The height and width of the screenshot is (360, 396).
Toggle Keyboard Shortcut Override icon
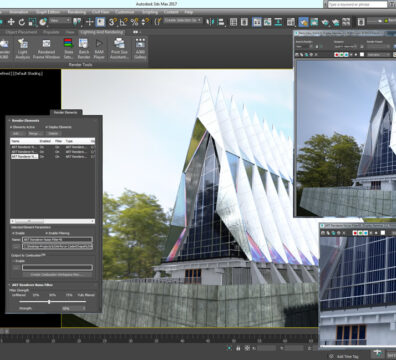point(100,22)
